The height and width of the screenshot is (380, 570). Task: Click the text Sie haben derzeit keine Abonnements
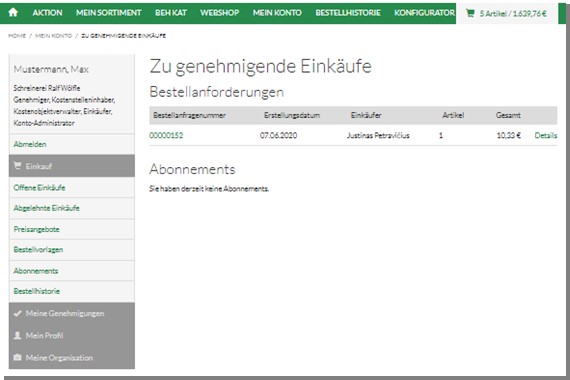click(209, 188)
